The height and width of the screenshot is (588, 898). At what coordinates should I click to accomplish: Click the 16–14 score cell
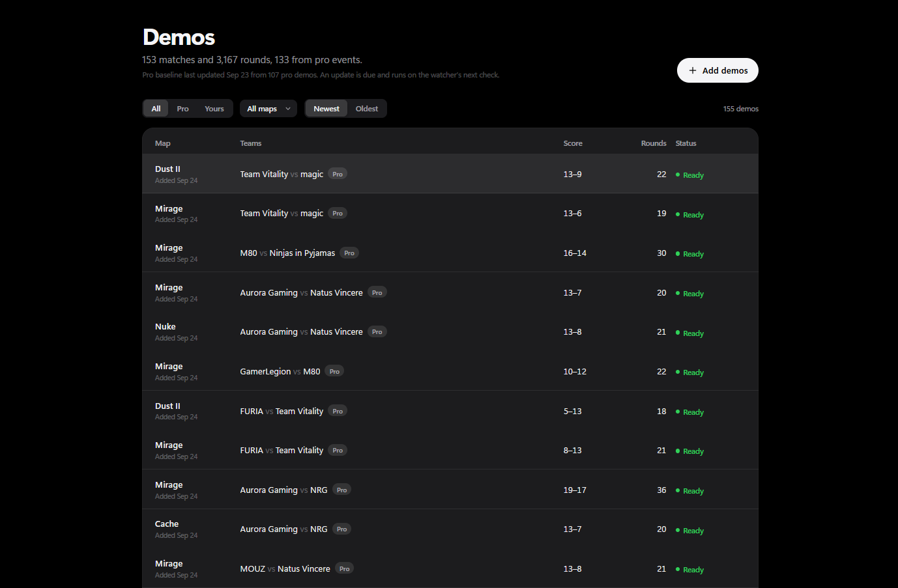pos(575,253)
